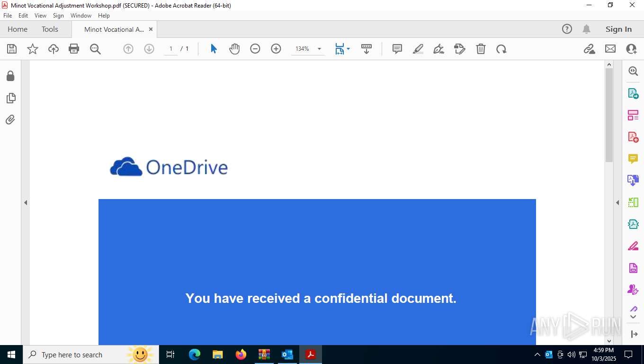Open the zoom level dropdown arrow

(x=319, y=49)
